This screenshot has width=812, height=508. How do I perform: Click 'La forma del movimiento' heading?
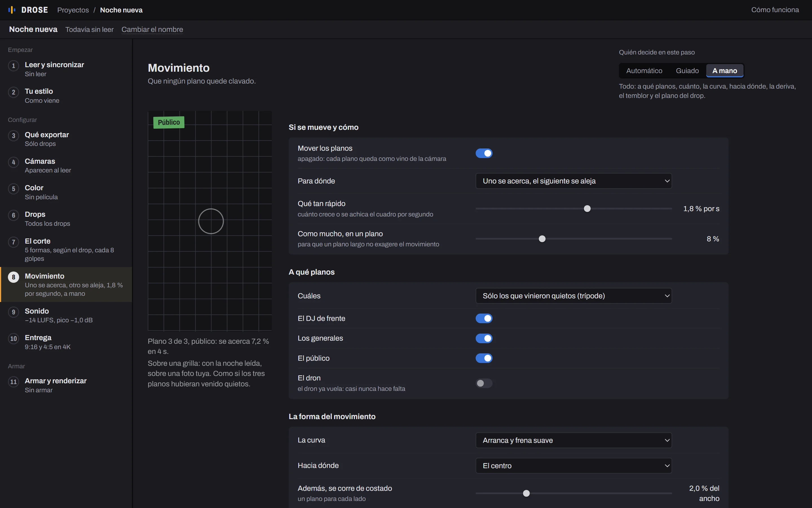[x=332, y=417]
